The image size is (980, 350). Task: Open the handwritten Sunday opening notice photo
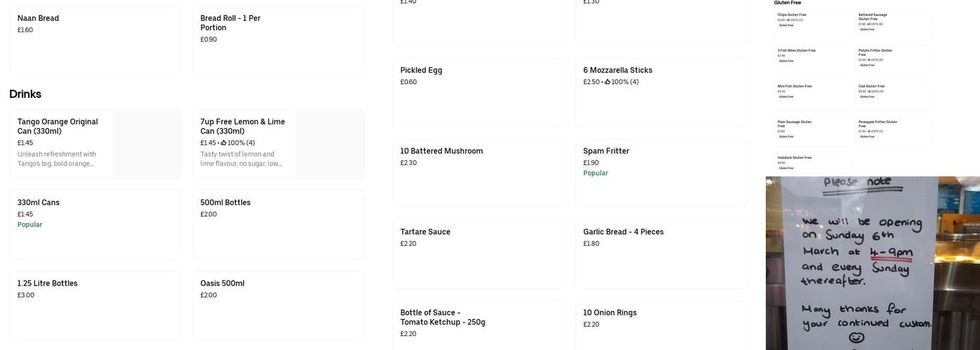pyautogui.click(x=861, y=263)
